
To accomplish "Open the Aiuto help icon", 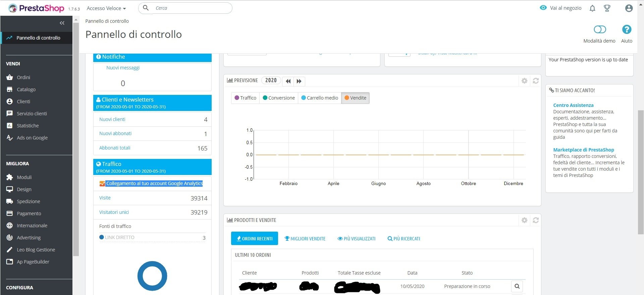I will [627, 29].
